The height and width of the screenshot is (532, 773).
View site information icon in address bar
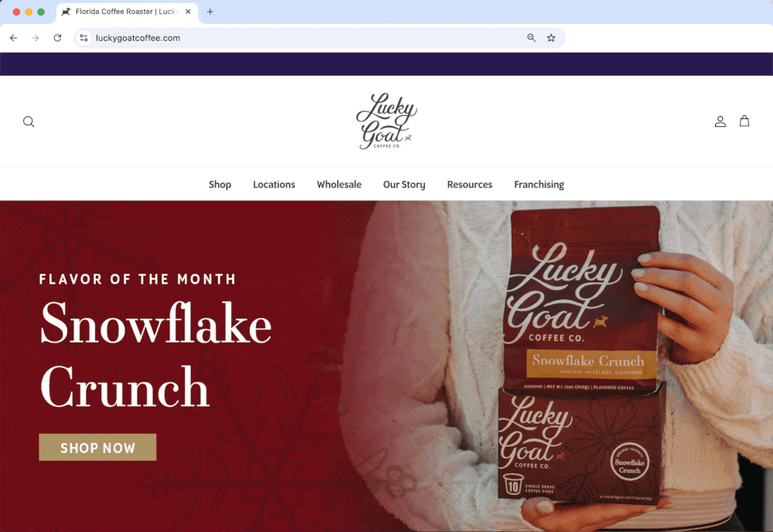[x=83, y=38]
